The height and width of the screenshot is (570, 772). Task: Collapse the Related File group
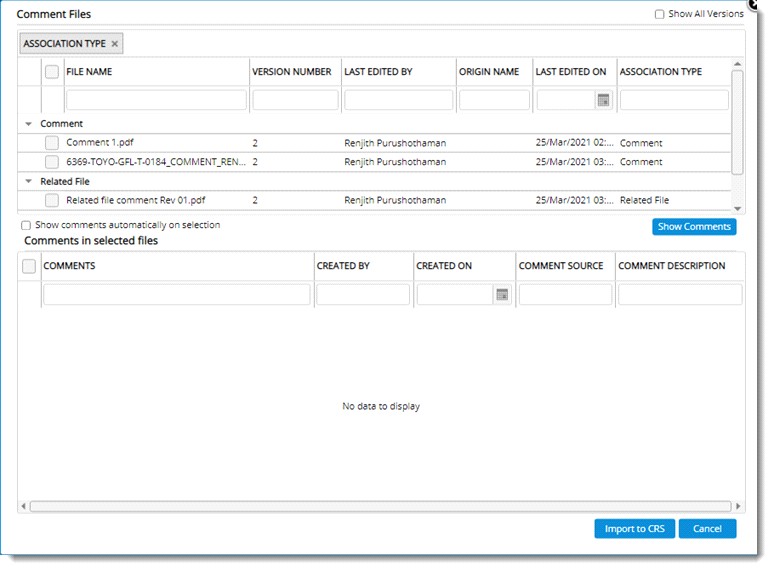[28, 182]
